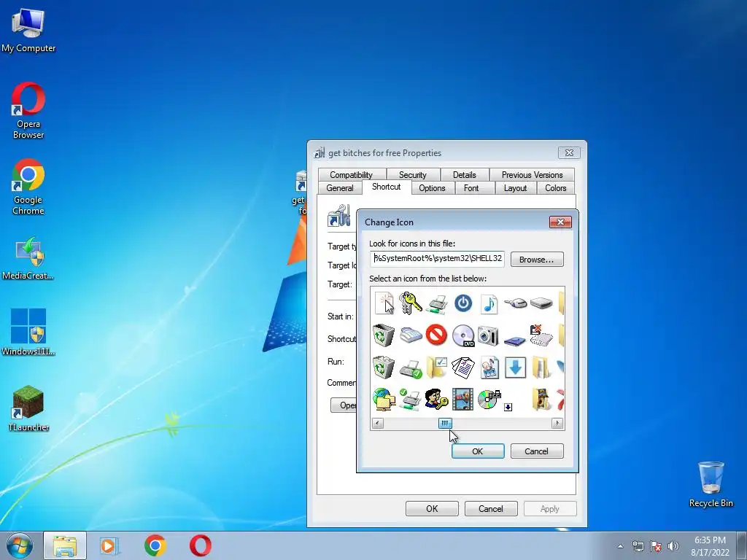Click the icon list left scroll arrow
This screenshot has width=747, height=560.
point(377,423)
